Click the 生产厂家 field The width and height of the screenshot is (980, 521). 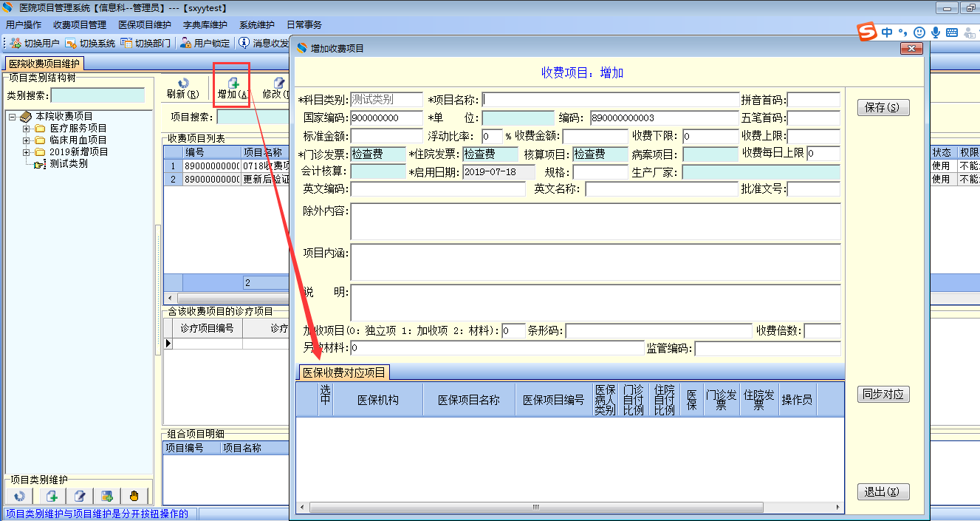click(x=761, y=171)
